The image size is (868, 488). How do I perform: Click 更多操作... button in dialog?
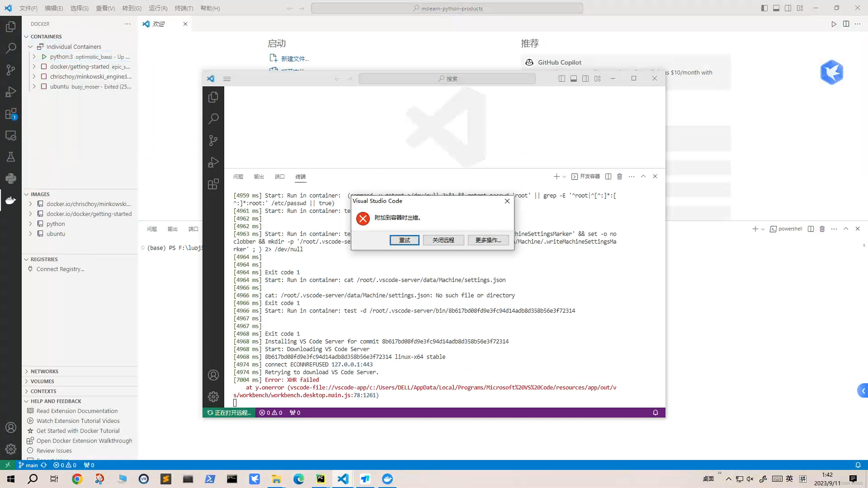[488, 240]
